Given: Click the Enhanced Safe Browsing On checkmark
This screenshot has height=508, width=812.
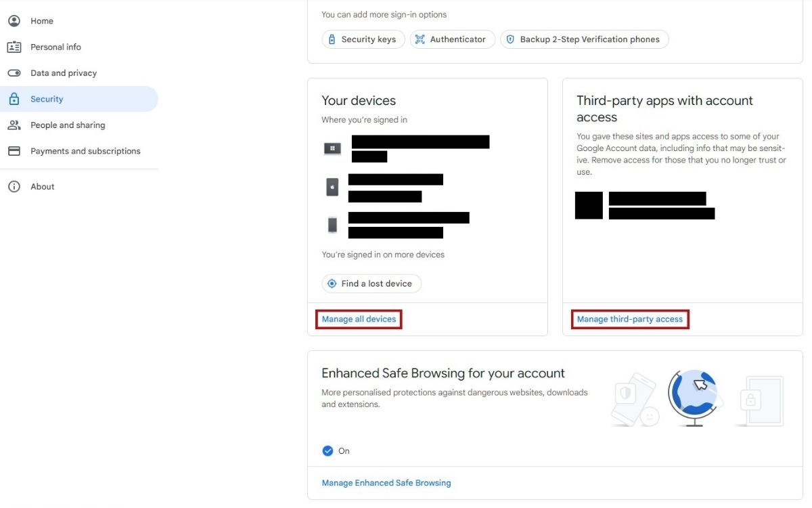Looking at the screenshot, I should pyautogui.click(x=328, y=450).
